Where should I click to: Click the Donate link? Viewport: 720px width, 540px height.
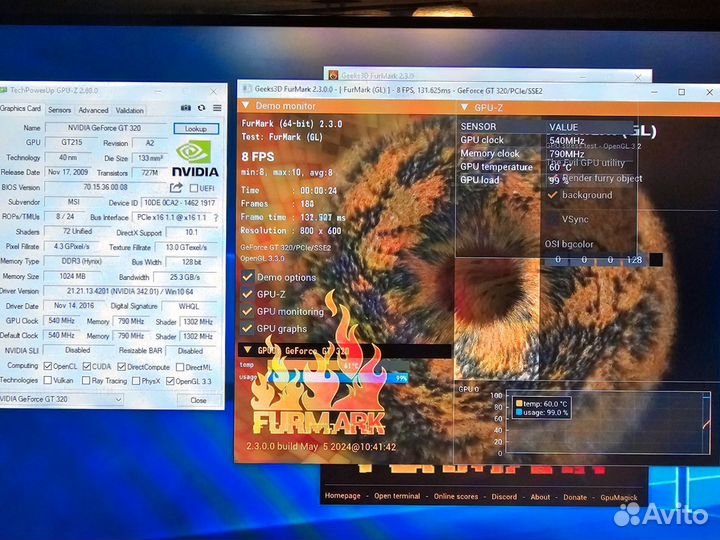pos(575,497)
